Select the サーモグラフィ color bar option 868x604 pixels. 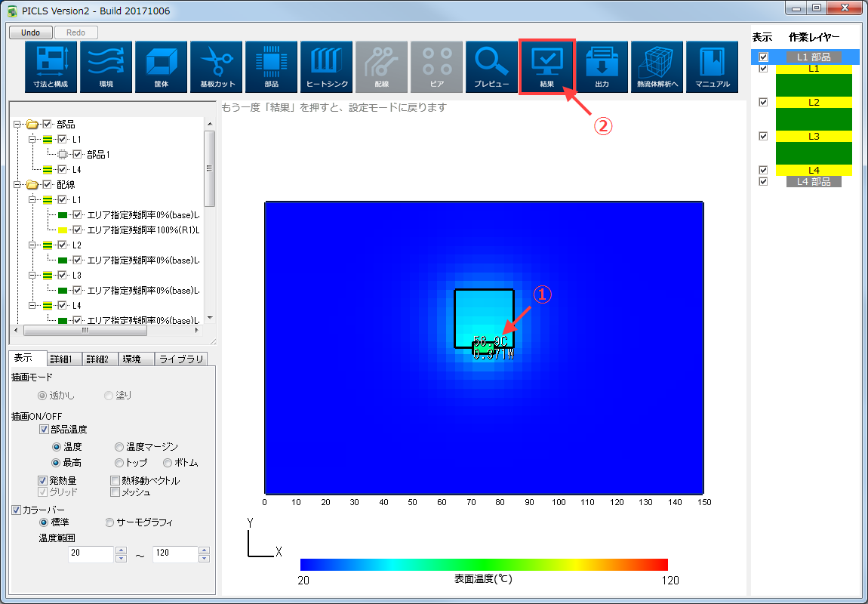point(109,522)
